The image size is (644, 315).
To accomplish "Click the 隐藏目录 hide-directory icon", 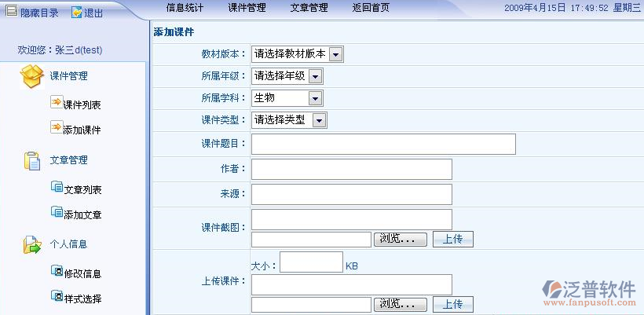I will point(12,12).
